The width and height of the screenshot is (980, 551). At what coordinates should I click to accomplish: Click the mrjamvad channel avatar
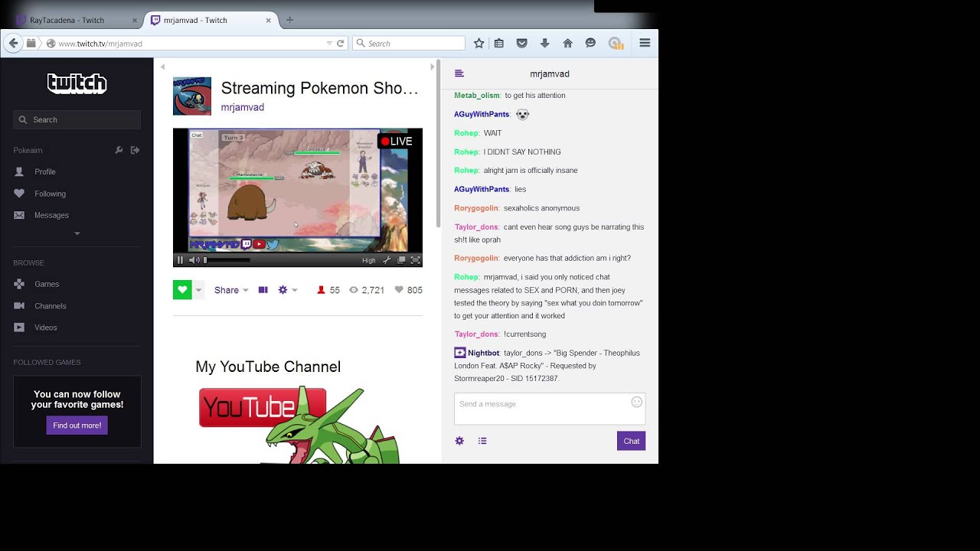pyautogui.click(x=192, y=96)
